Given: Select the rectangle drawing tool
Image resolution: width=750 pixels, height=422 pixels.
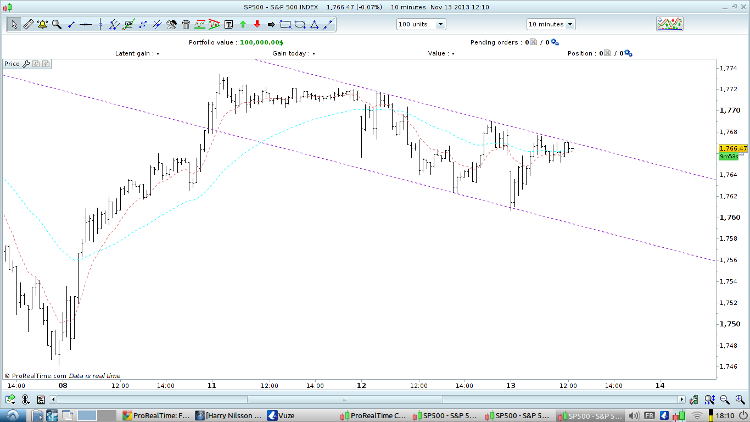Looking at the screenshot, I should click(x=286, y=24).
